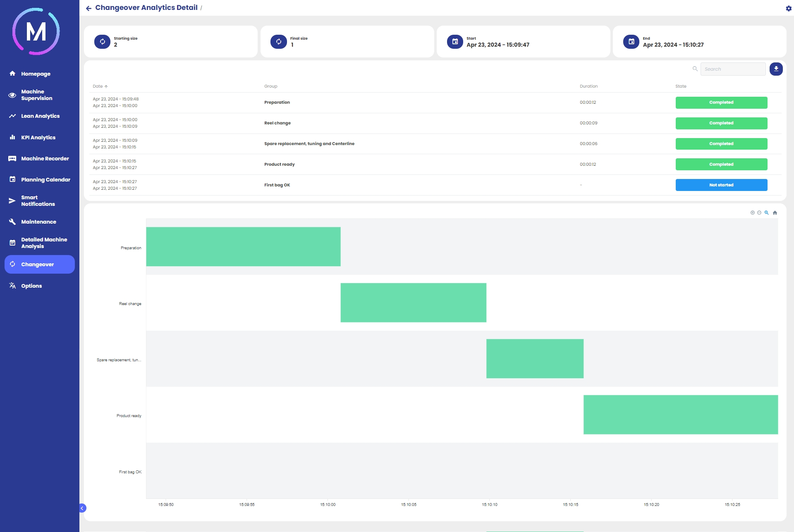Reset chart zoom with home icon
The height and width of the screenshot is (532, 794).
(x=775, y=213)
